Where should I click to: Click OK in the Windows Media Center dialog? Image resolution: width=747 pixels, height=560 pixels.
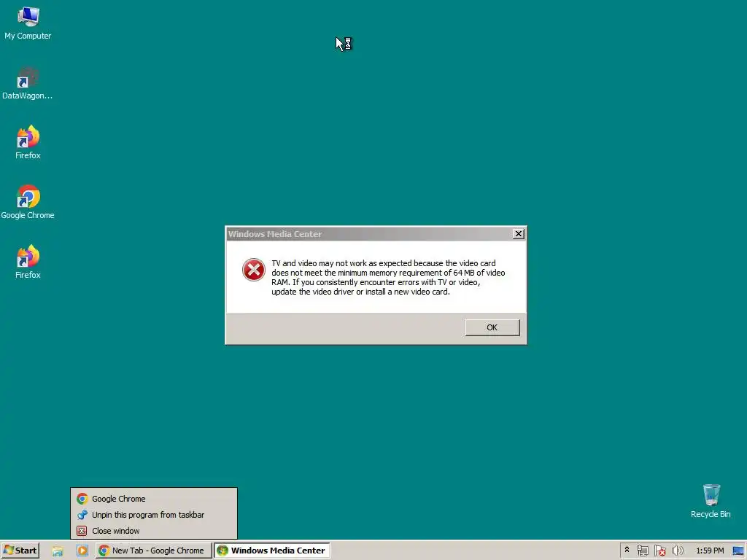492,327
